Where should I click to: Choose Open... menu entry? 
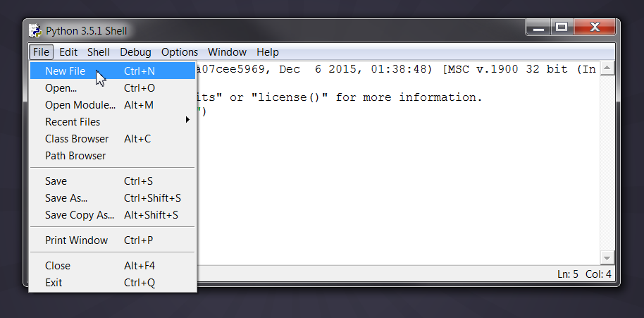tap(113, 88)
